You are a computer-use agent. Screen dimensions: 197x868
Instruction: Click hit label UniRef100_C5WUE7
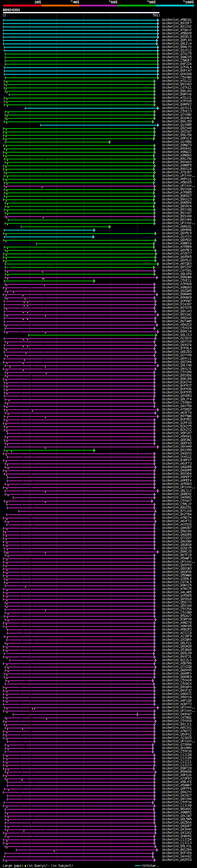177,60
